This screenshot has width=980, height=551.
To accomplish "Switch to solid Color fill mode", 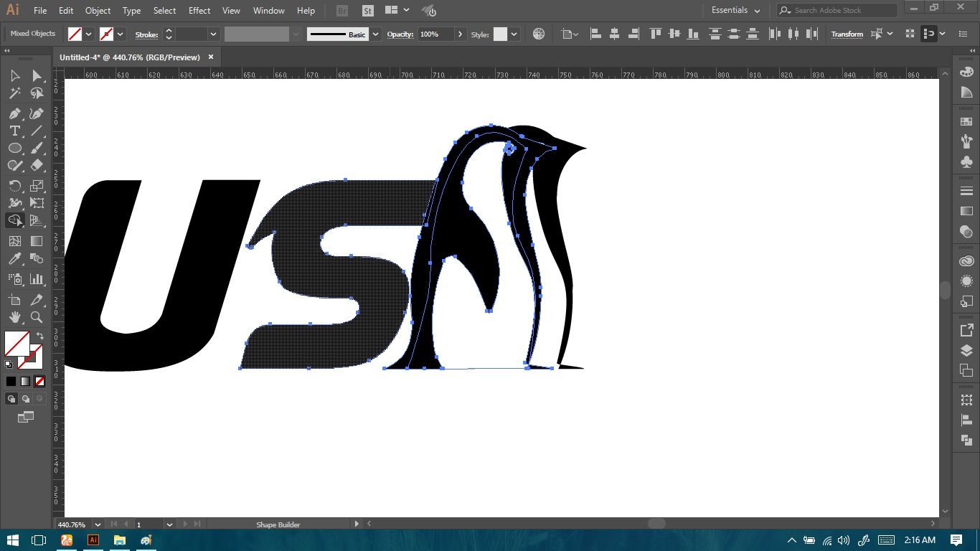I will click(x=11, y=381).
